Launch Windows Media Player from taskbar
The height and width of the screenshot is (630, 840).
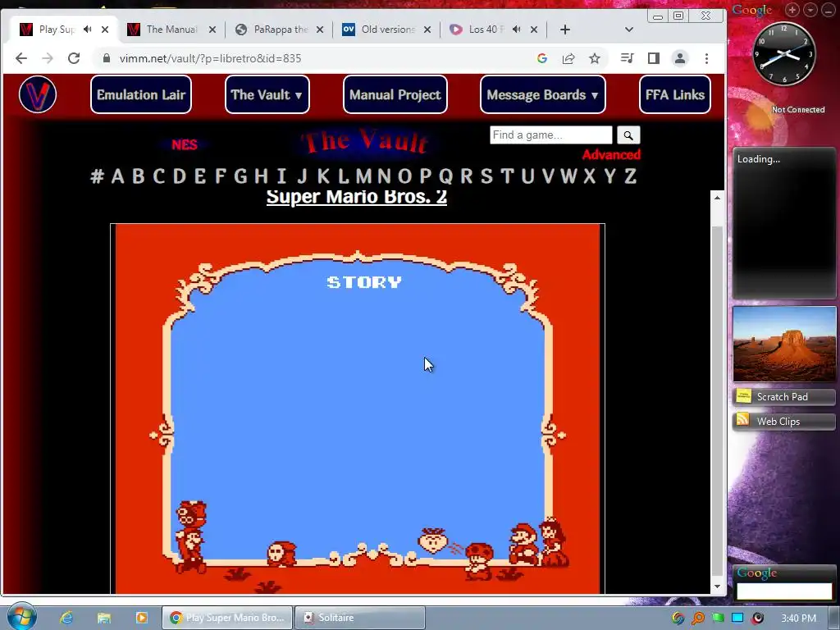point(141,618)
